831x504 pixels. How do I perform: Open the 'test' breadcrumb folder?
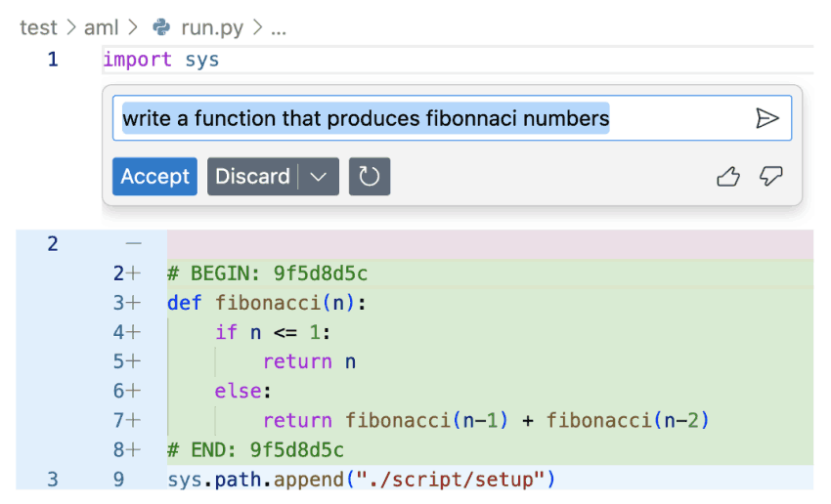tap(38, 27)
